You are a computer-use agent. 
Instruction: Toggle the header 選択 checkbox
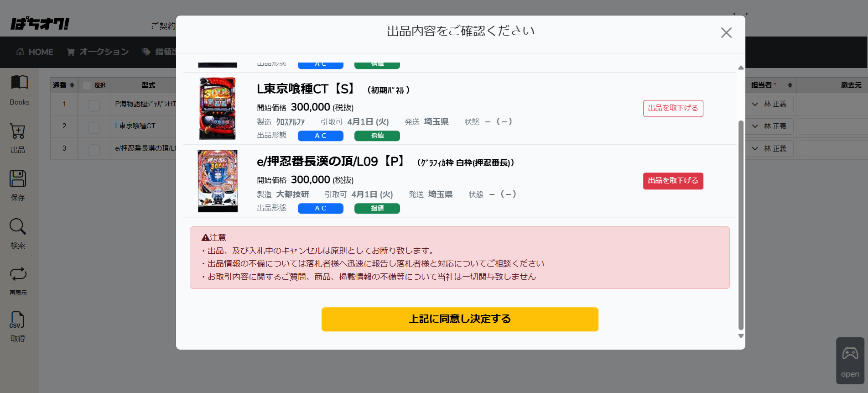coord(87,85)
